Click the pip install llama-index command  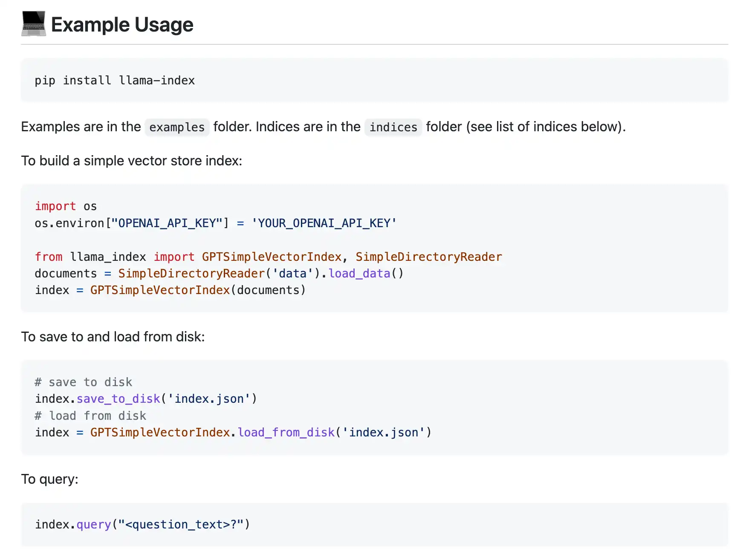115,81
